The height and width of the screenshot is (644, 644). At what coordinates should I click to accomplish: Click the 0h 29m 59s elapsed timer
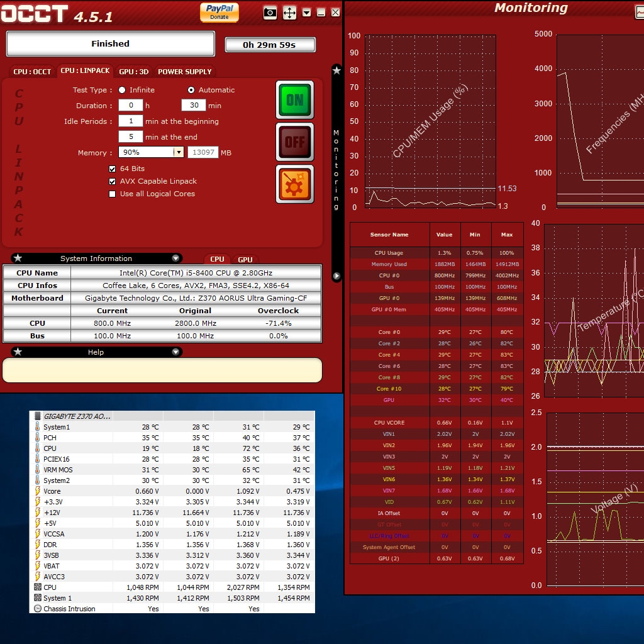(x=270, y=45)
